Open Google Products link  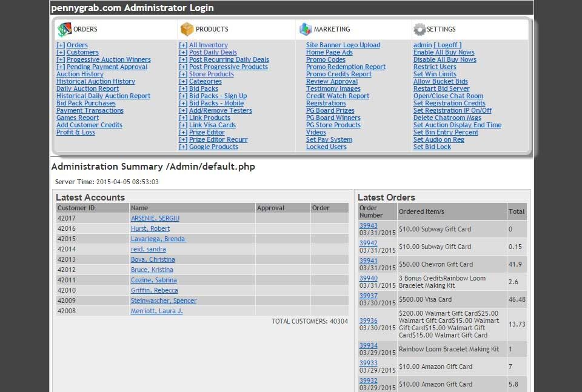[x=213, y=147]
